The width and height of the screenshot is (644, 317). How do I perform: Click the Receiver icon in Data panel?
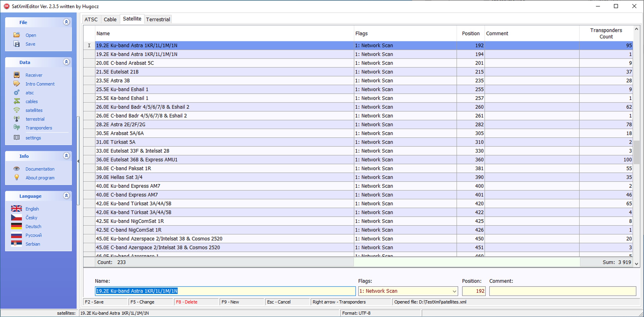pos(16,75)
